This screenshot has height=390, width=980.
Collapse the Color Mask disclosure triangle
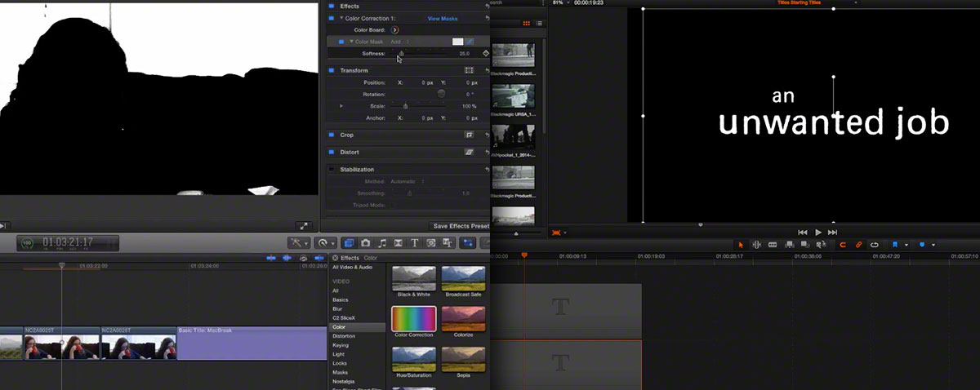pyautogui.click(x=351, y=42)
